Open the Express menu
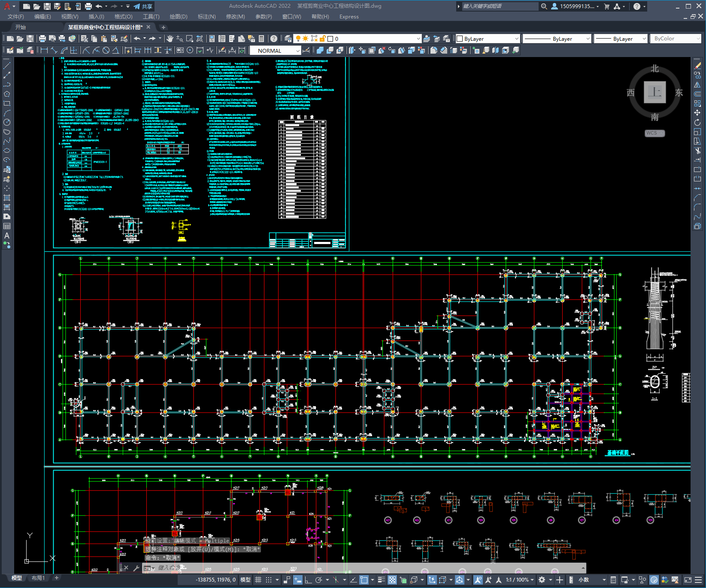Screen dimensions: 706x588 coord(349,17)
